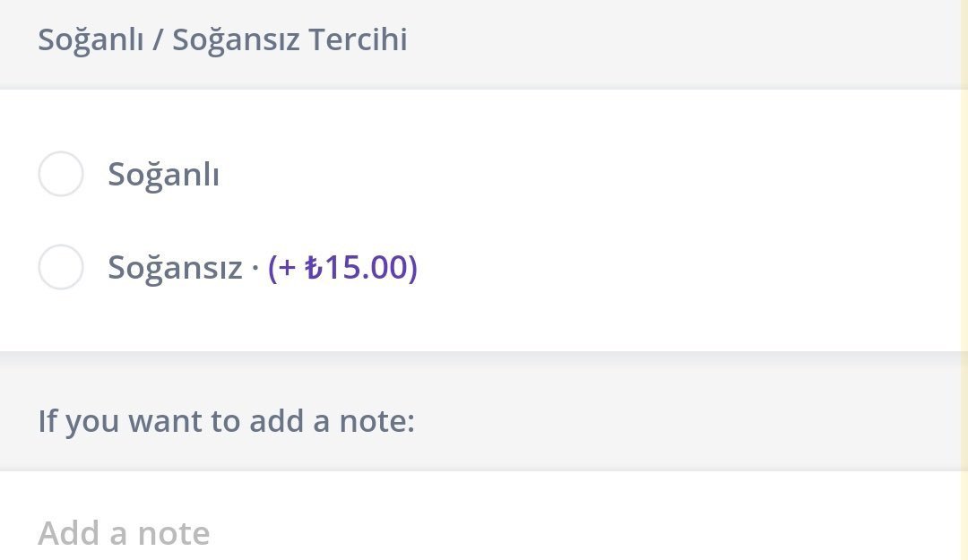
Task: Click the blank space between the two options
Action: [448, 220]
